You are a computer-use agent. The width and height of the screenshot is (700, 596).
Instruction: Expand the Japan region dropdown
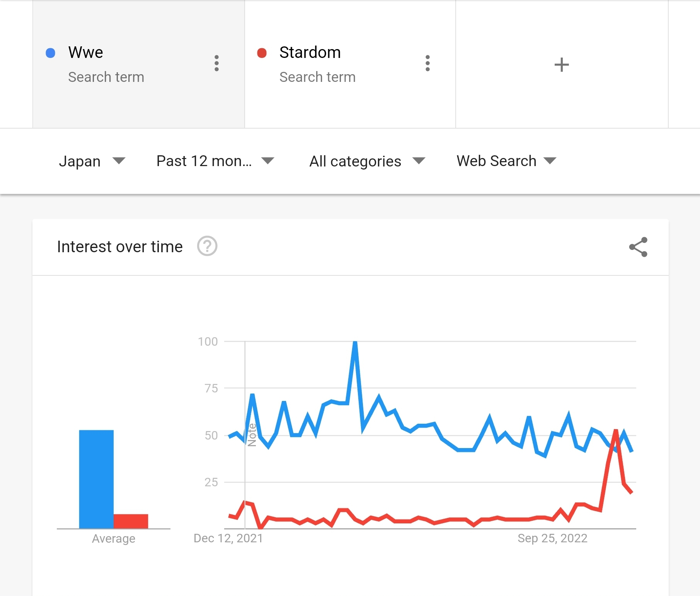tap(92, 161)
